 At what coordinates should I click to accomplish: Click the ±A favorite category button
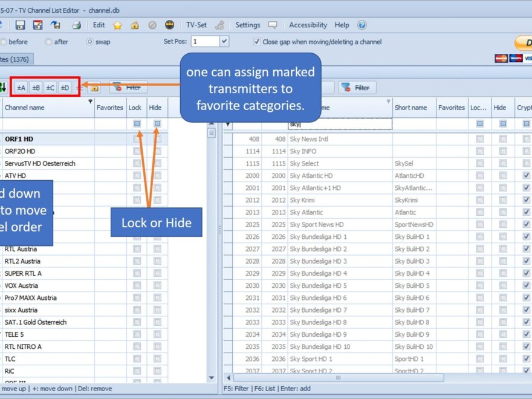(x=21, y=88)
